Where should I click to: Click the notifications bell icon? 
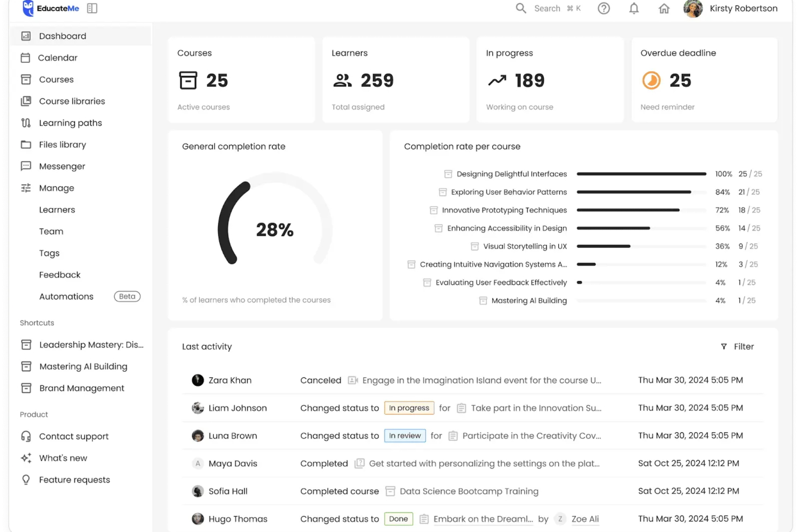633,8
